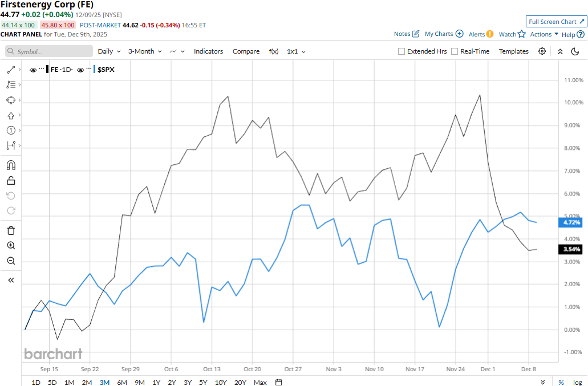Select the arrow marker tool icon
This screenshot has height=386, width=588.
click(11, 115)
